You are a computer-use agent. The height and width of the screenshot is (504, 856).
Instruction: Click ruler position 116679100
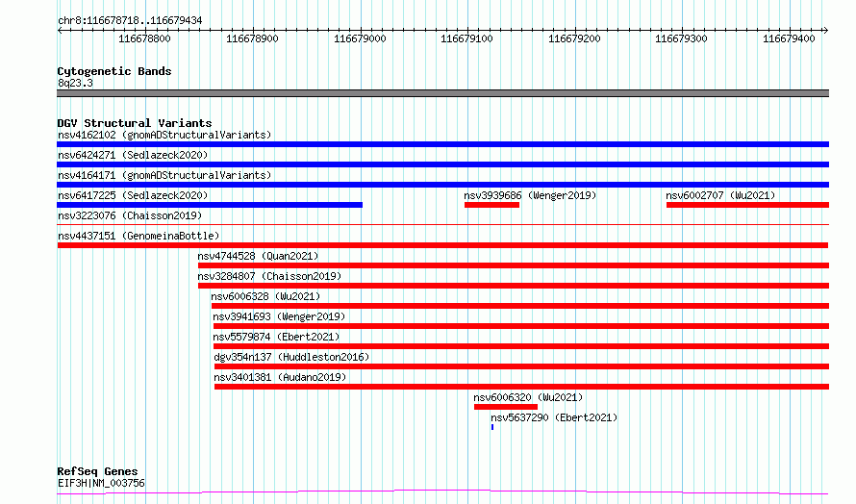pos(466,38)
